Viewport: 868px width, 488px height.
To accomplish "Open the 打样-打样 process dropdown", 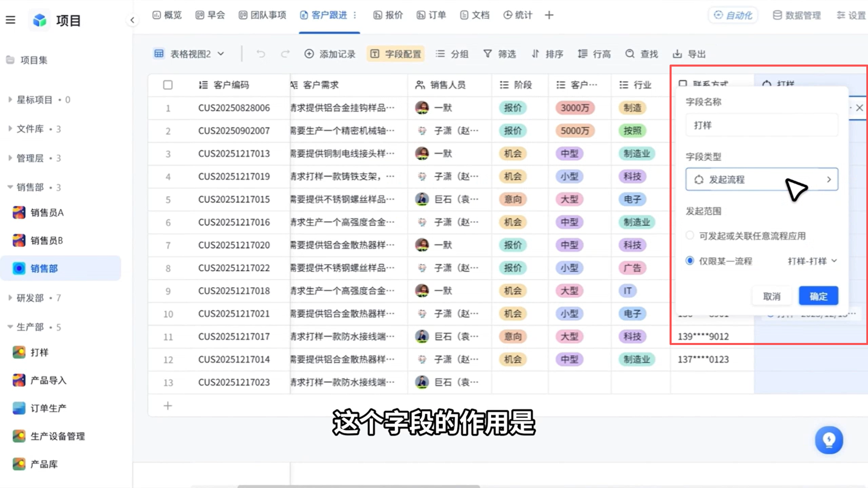I will [x=812, y=261].
